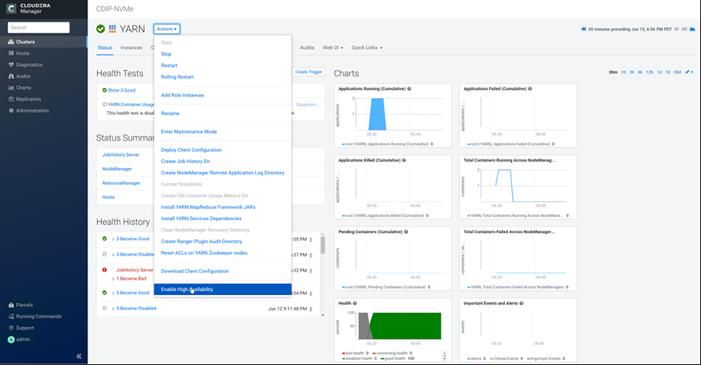
Task: Collapse the sidebar with double chevron
Action: [x=79, y=357]
